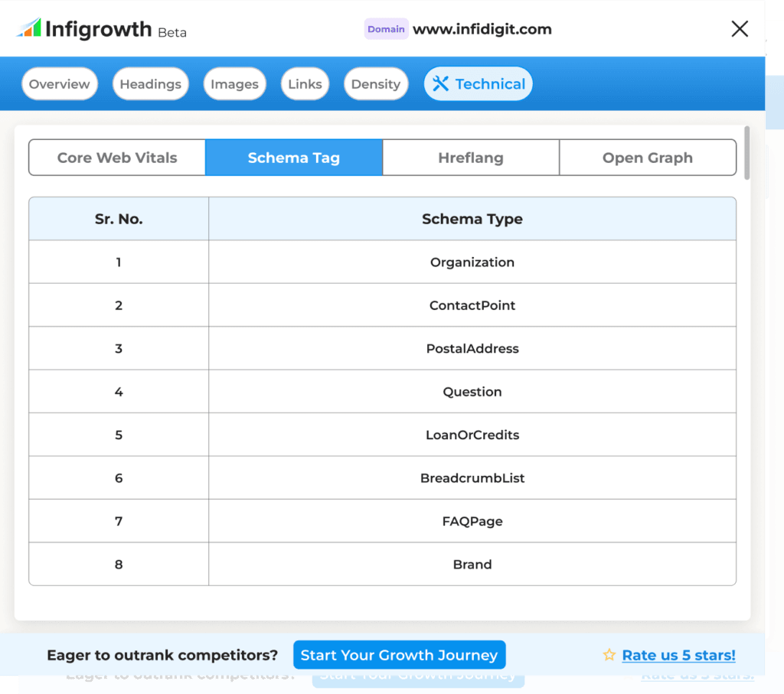The image size is (784, 694).
Task: Switch to the Hreflang sub-tab
Action: pyautogui.click(x=471, y=158)
